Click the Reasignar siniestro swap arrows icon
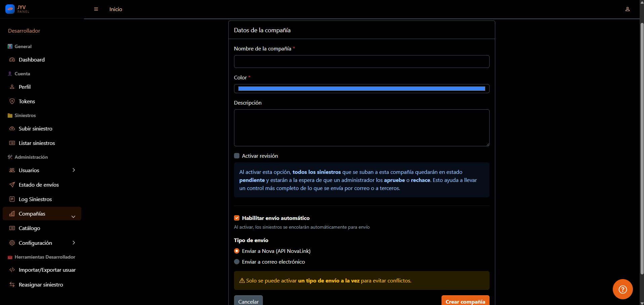This screenshot has height=305, width=644. (12, 284)
